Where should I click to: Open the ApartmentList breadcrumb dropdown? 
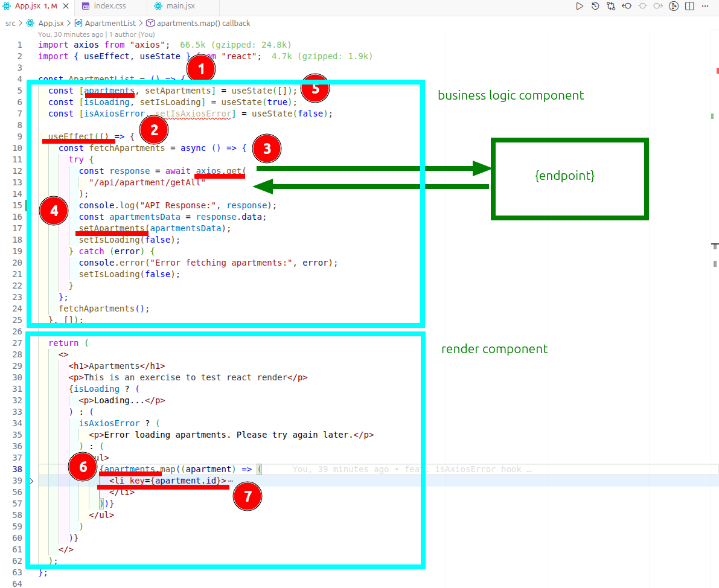click(x=110, y=23)
